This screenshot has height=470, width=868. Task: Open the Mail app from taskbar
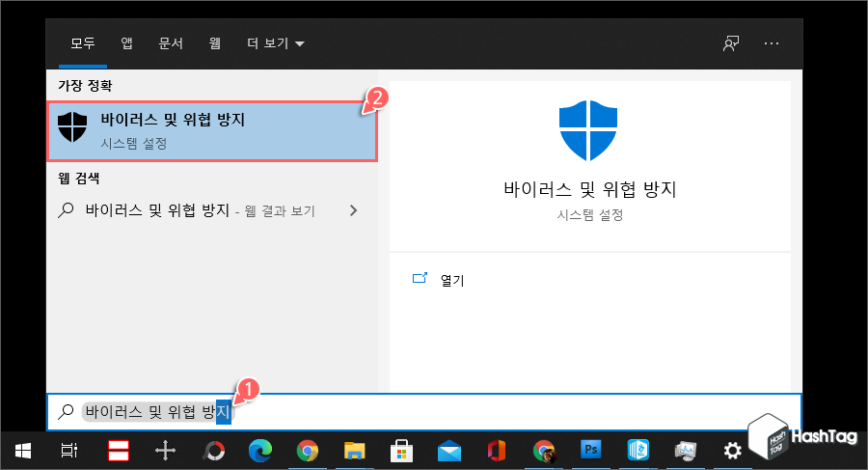pyautogui.click(x=448, y=451)
